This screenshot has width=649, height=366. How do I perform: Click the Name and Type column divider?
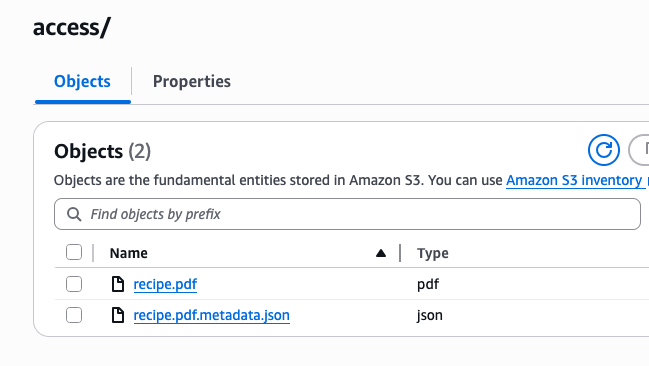(x=400, y=253)
